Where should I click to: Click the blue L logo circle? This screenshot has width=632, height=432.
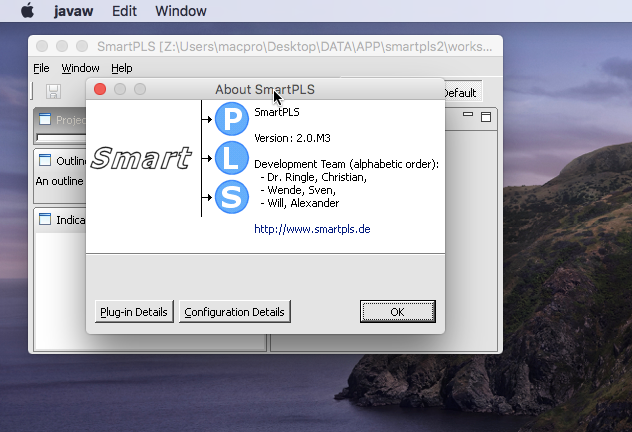[232, 158]
